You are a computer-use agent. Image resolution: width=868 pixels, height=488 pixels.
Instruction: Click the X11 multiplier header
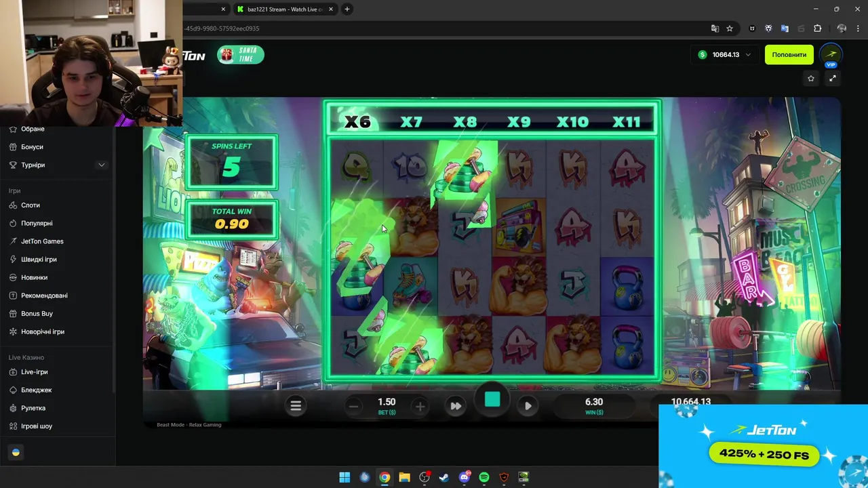pyautogui.click(x=626, y=122)
